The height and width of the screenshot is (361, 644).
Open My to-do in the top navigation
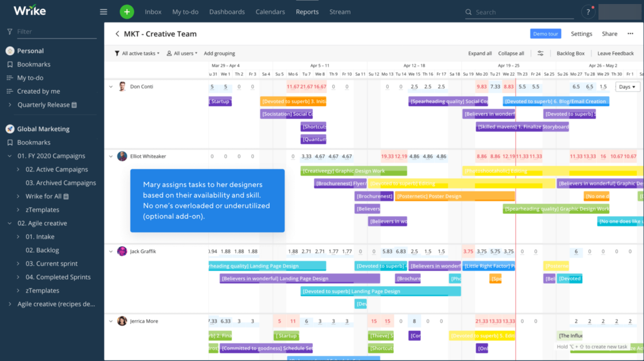coord(185,12)
